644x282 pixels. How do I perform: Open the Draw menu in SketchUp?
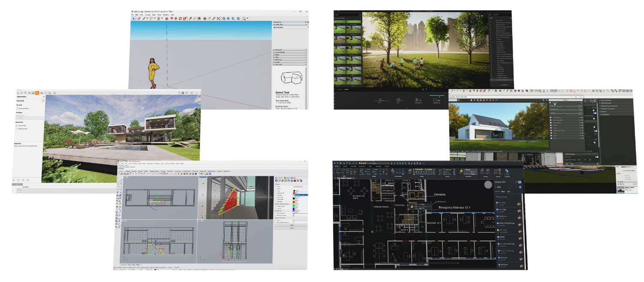pyautogui.click(x=153, y=15)
